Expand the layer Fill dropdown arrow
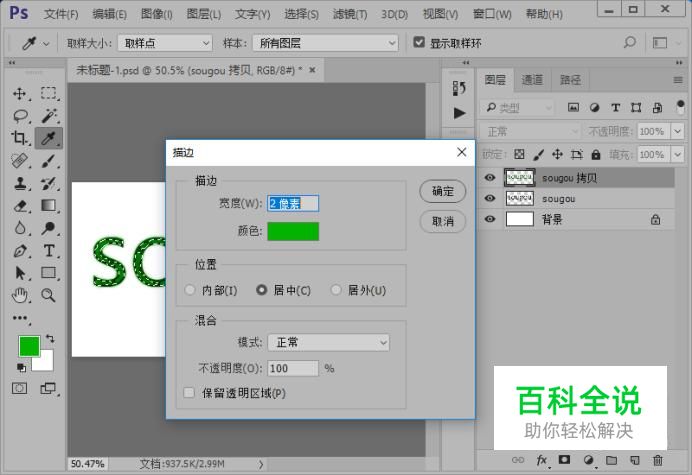 677,155
